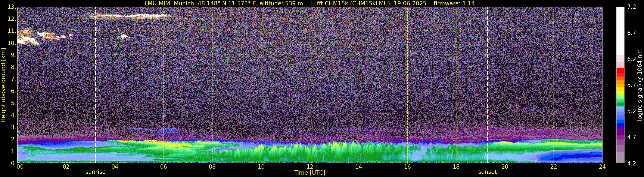Click the x-axis time tick '16'
This screenshot has width=644, height=177.
pos(407,167)
